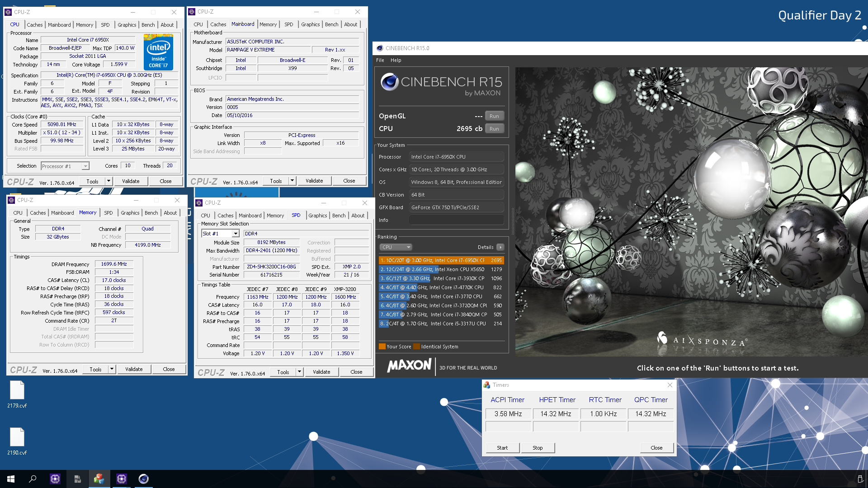Open Windows Start menu
Image resolution: width=868 pixels, height=488 pixels.
pos(11,479)
